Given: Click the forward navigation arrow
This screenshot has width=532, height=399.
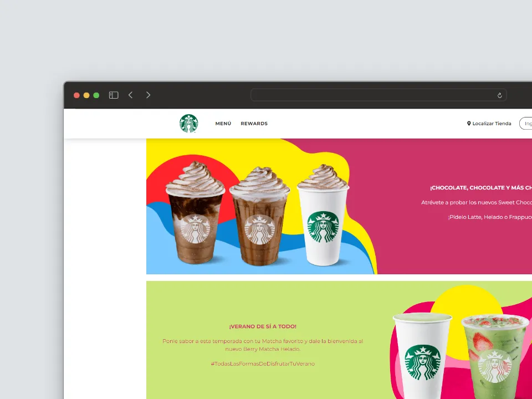Looking at the screenshot, I should pos(148,95).
